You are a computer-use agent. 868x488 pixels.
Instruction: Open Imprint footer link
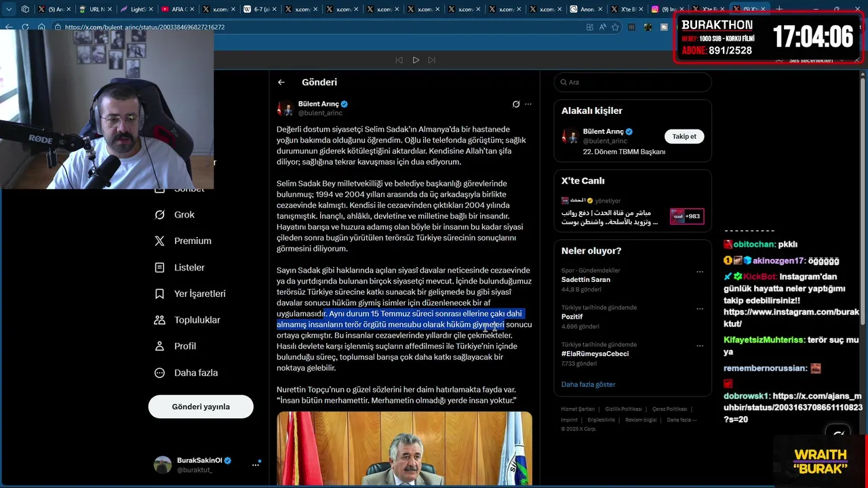click(569, 420)
